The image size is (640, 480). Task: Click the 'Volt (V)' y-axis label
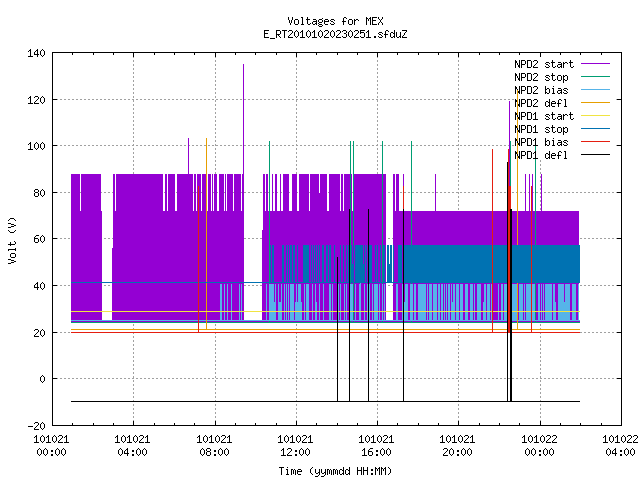tap(13, 240)
